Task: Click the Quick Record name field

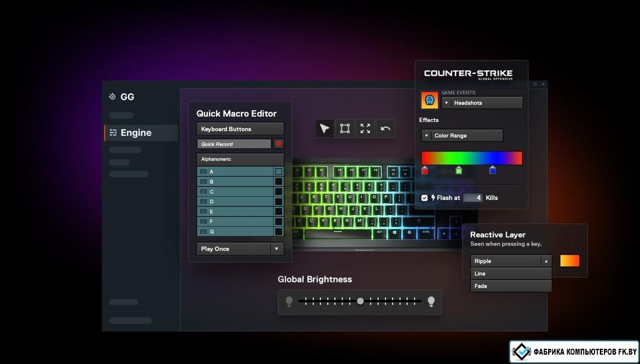Action: point(234,144)
